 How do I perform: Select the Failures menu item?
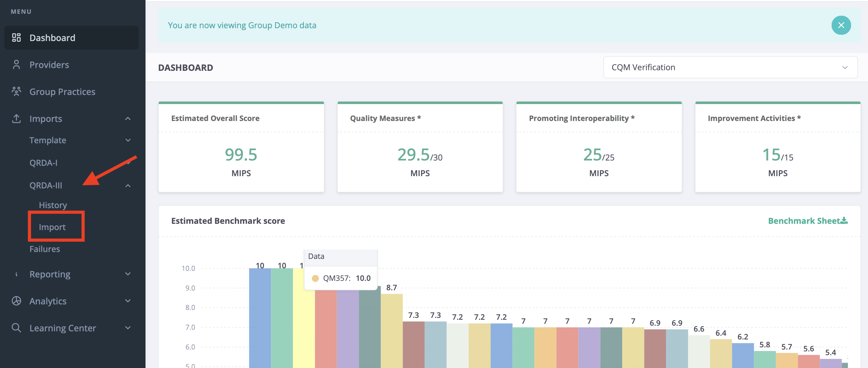(45, 249)
